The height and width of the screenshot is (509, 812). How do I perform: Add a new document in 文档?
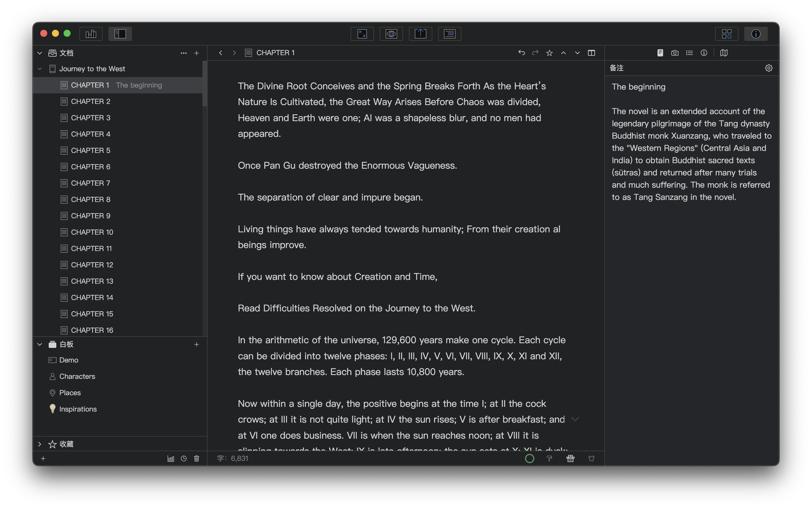pos(197,53)
